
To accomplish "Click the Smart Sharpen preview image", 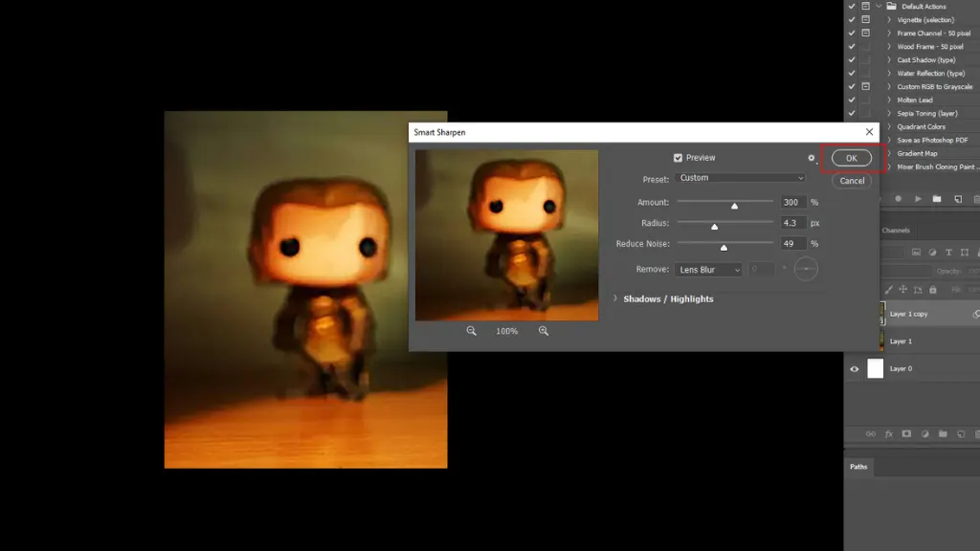I will pos(507,235).
